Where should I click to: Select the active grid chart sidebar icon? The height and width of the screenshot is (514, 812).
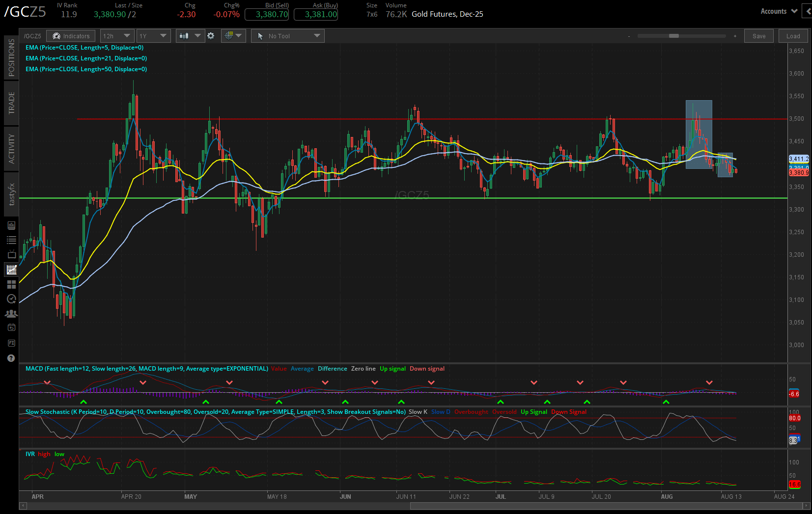[11, 269]
